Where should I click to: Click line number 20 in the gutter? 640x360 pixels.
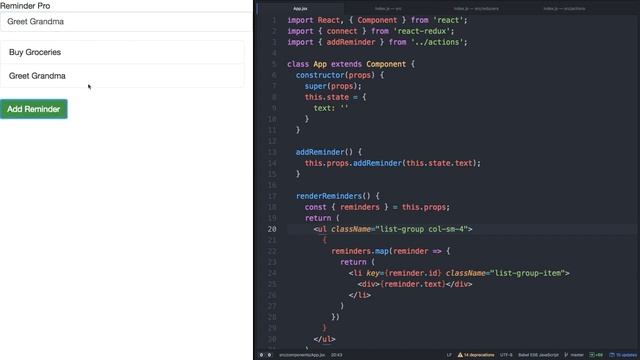pyautogui.click(x=272, y=229)
